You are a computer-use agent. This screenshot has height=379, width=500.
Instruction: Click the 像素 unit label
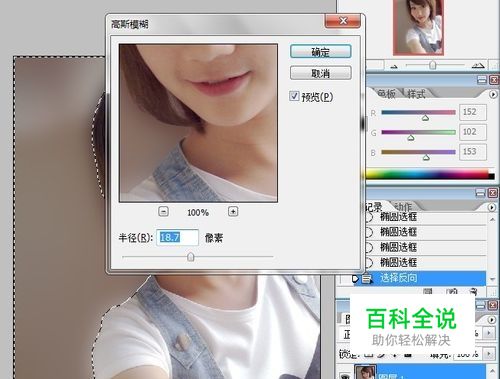(214, 238)
